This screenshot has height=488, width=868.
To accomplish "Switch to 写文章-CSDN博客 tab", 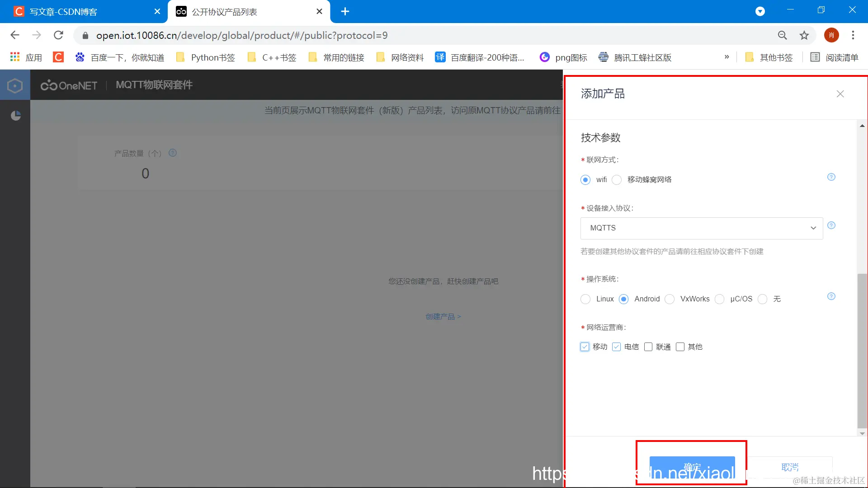I will click(63, 12).
